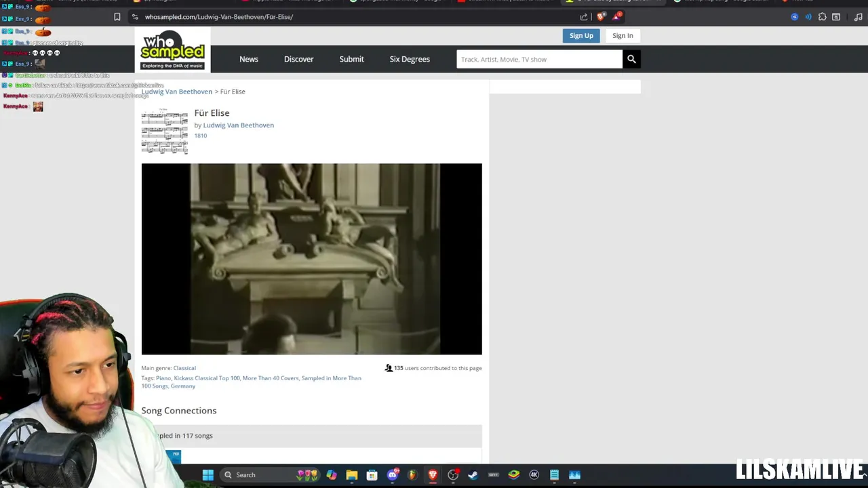Screen dimensions: 868x488
Task: Click the Germany tag
Action: pyautogui.click(x=183, y=386)
